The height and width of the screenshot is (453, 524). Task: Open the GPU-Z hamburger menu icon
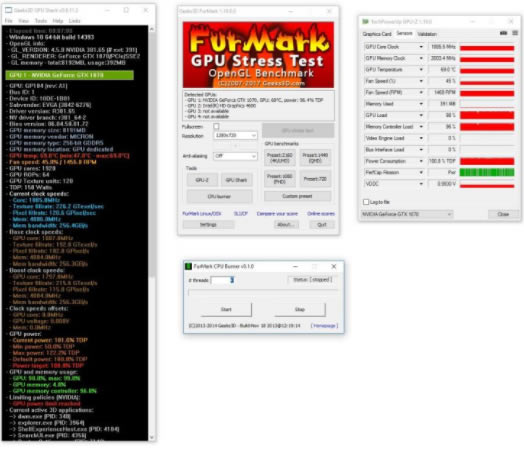(x=515, y=33)
